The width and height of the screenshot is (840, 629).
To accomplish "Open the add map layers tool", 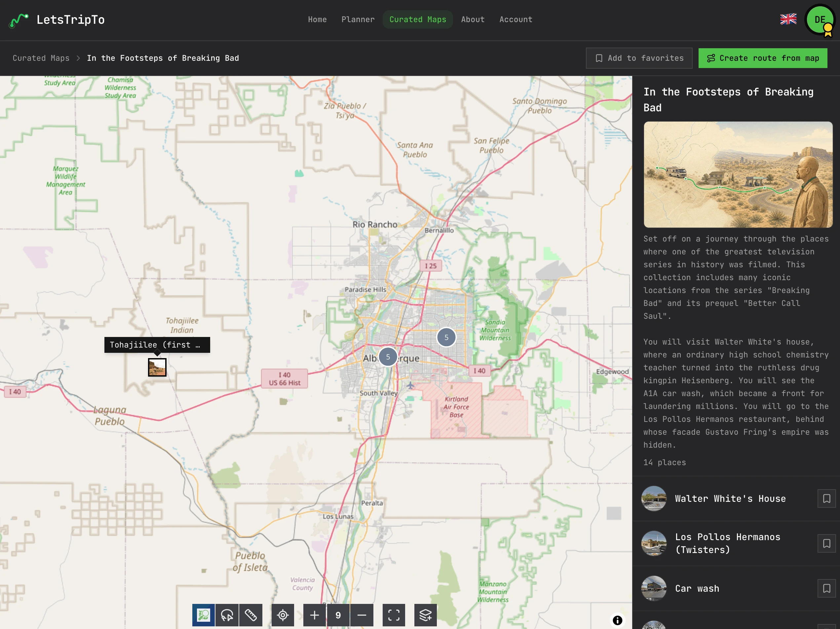I will coord(425,614).
